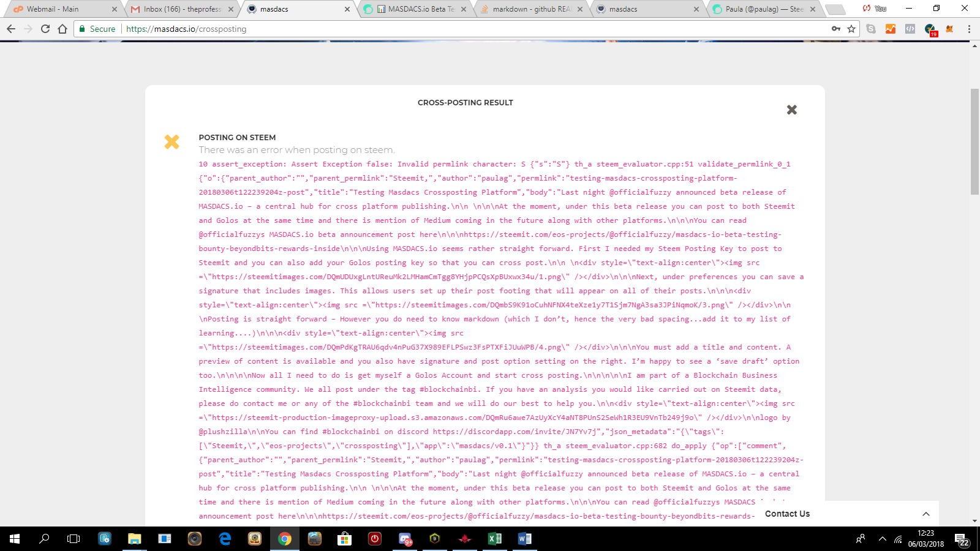
Task: Close the Webmail - Main tab
Action: pos(115,9)
